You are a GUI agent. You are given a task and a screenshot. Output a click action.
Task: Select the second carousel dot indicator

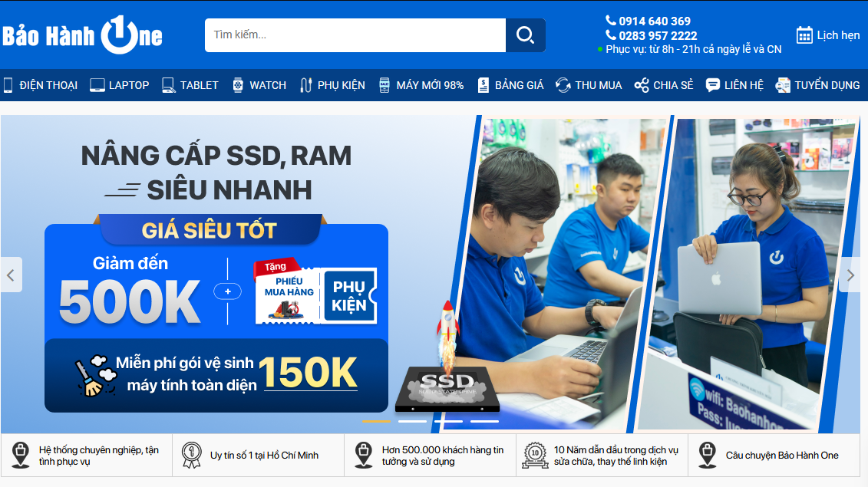point(411,421)
